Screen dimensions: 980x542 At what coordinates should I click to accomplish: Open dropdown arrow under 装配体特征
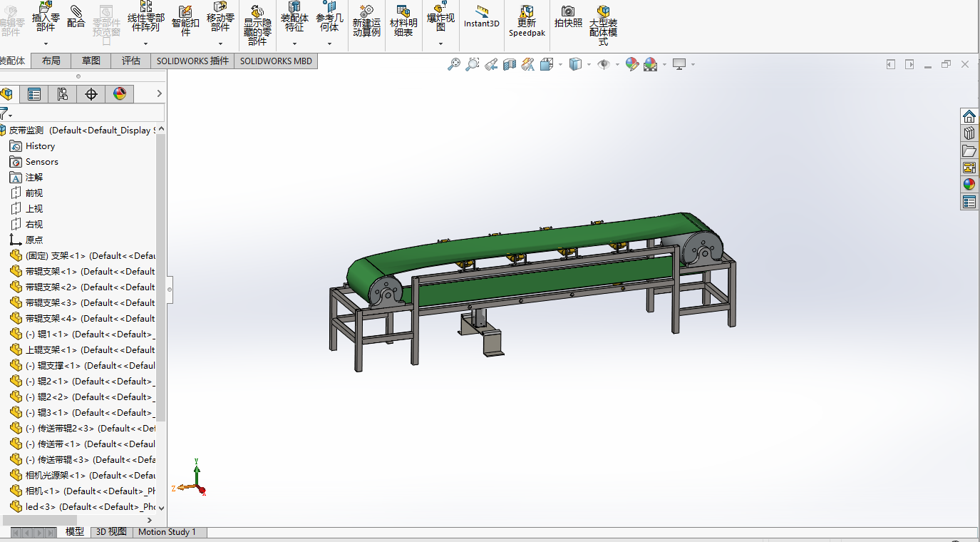click(294, 44)
